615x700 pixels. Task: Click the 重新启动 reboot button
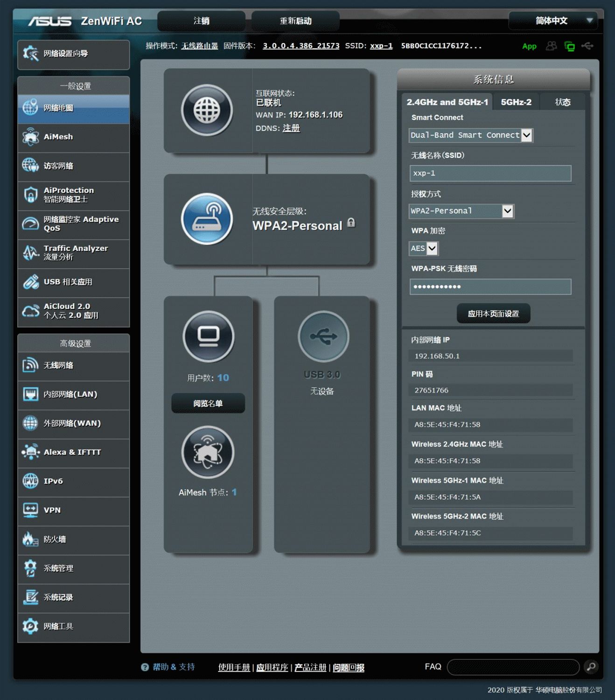(x=295, y=21)
